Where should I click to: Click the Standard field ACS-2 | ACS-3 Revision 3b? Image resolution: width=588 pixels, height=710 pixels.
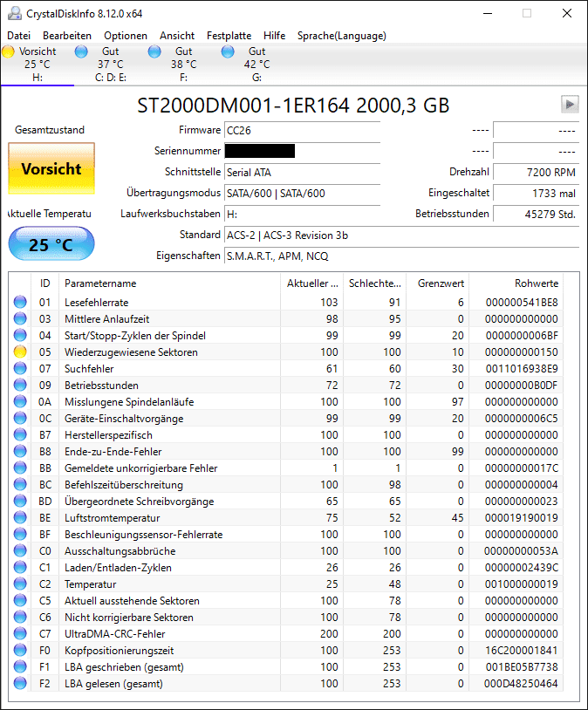(x=402, y=236)
